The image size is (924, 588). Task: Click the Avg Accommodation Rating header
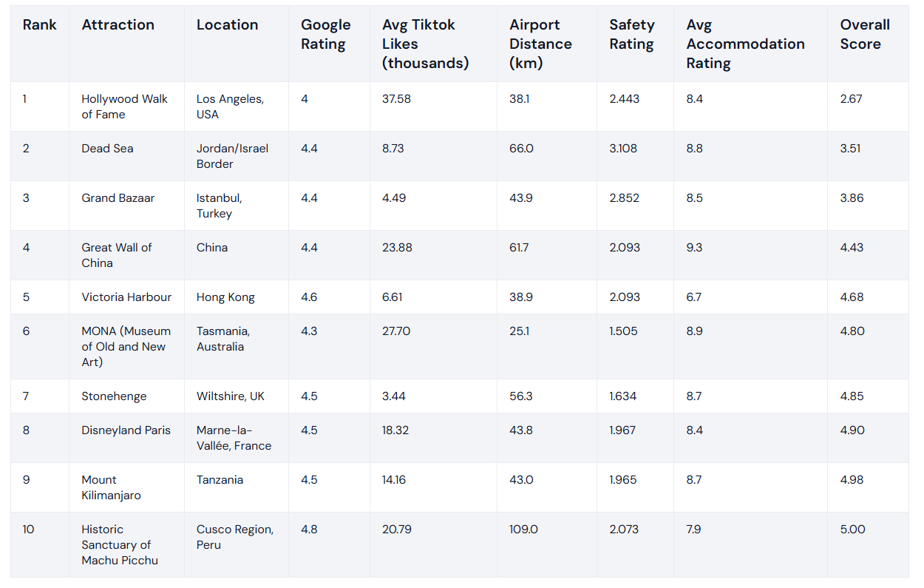pyautogui.click(x=745, y=44)
